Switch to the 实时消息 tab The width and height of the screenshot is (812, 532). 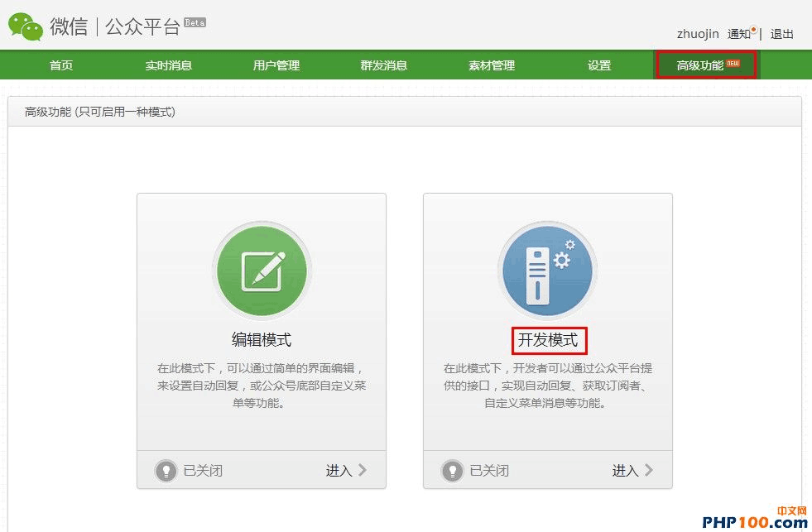point(168,65)
